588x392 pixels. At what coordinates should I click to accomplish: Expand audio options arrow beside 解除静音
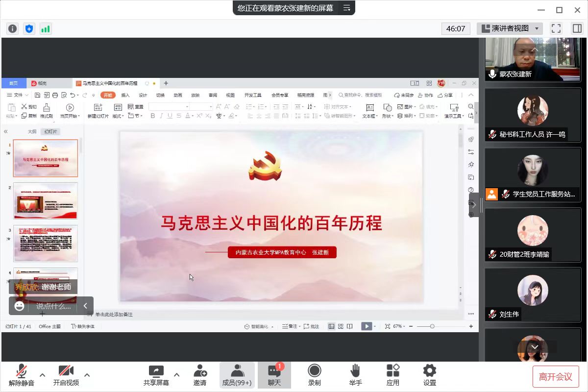coord(43,375)
